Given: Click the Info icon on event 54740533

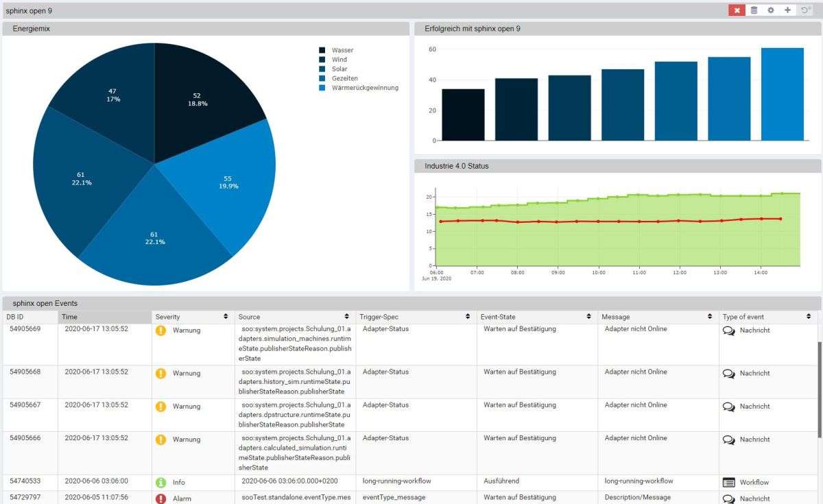Looking at the screenshot, I should tap(160, 481).
